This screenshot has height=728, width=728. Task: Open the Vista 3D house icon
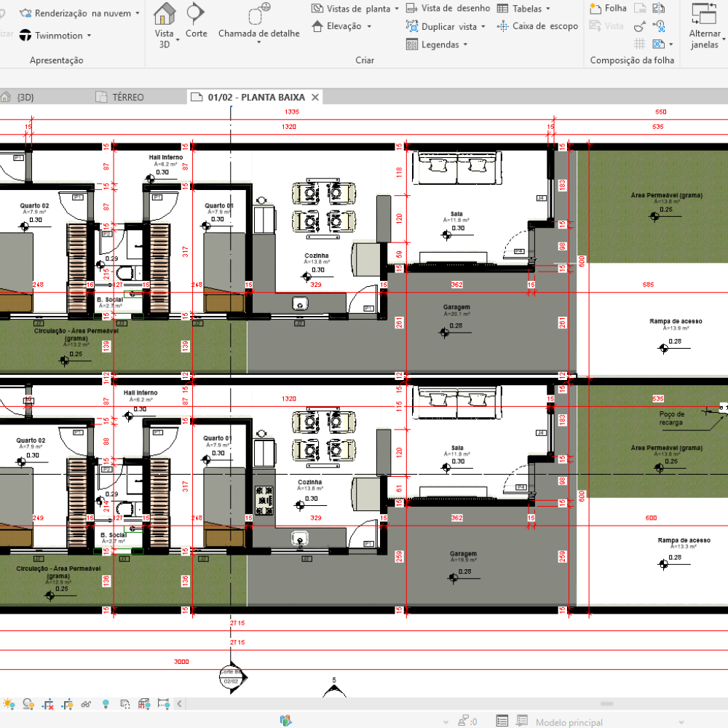pyautogui.click(x=165, y=20)
